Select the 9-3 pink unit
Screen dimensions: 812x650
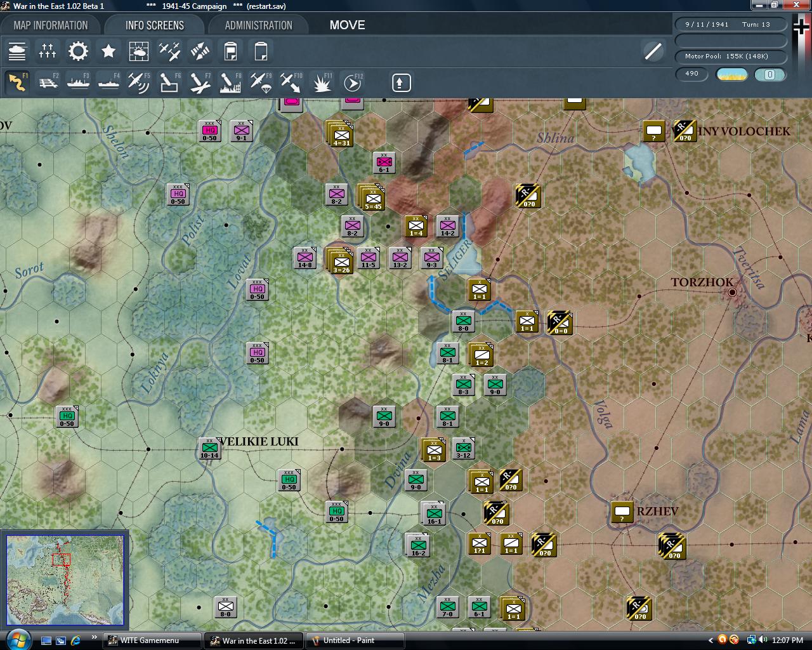[x=431, y=258]
